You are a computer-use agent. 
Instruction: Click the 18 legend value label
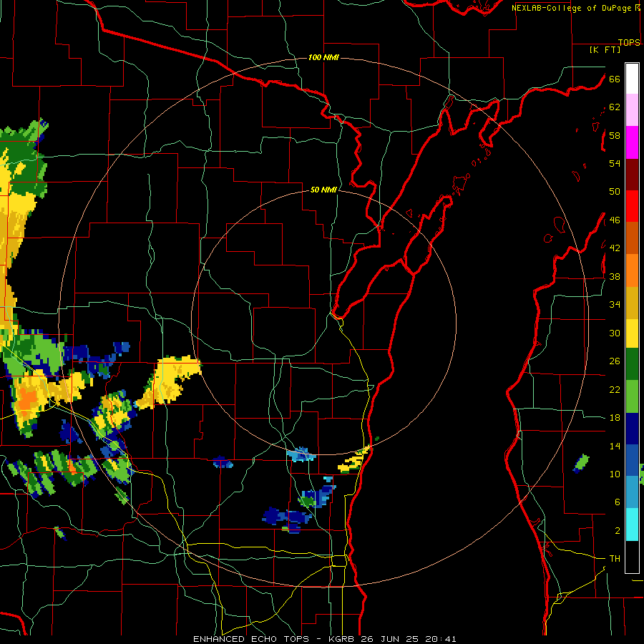tap(615, 418)
